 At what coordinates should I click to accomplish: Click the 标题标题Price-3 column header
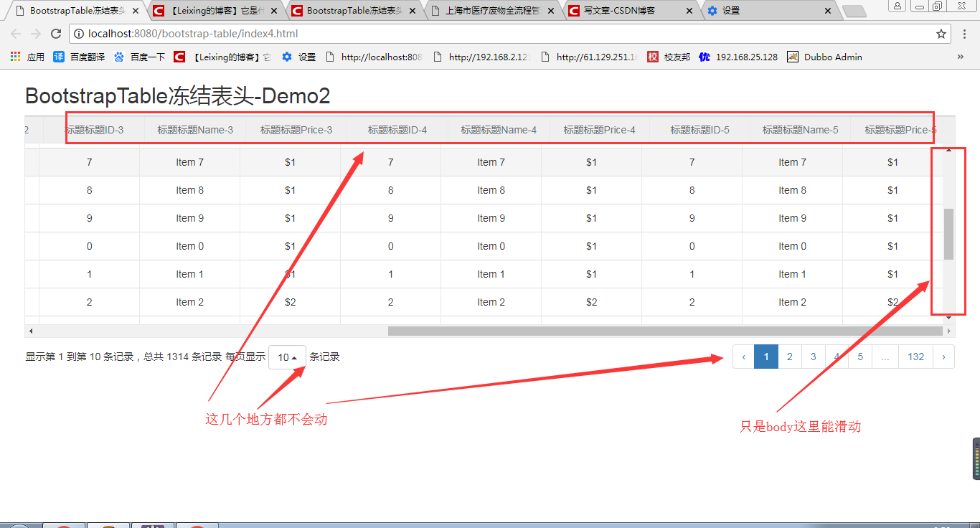296,130
